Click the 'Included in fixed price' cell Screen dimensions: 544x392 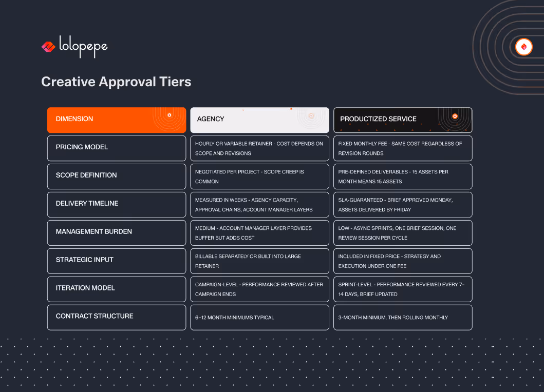(x=403, y=261)
